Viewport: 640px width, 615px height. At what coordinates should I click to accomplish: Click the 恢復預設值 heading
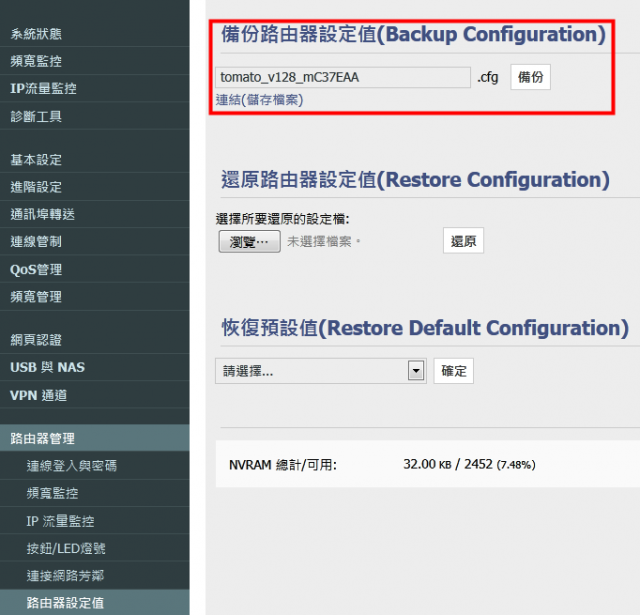click(425, 328)
